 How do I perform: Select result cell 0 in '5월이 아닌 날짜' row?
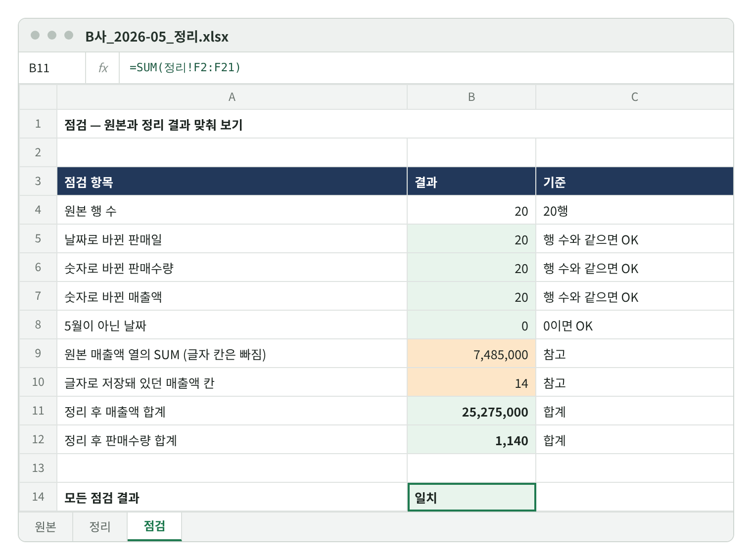tap(471, 325)
